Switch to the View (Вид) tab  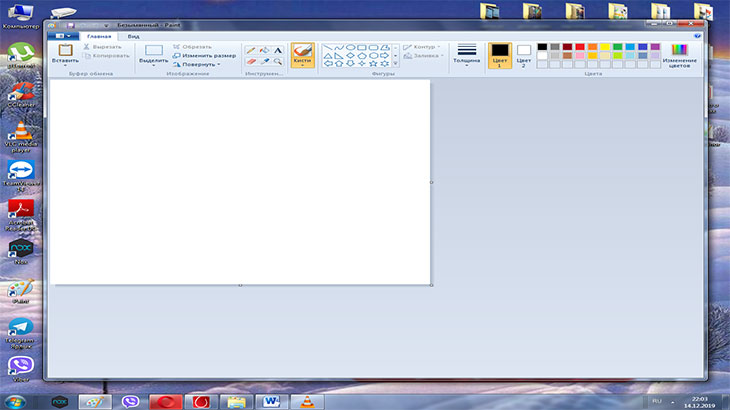[x=133, y=35]
